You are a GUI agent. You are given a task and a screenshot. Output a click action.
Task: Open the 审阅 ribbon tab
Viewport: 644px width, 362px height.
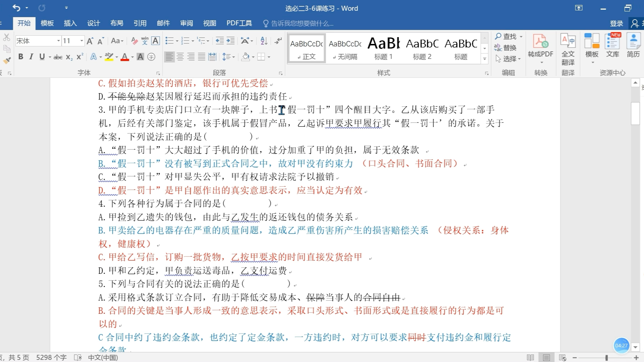tap(186, 23)
